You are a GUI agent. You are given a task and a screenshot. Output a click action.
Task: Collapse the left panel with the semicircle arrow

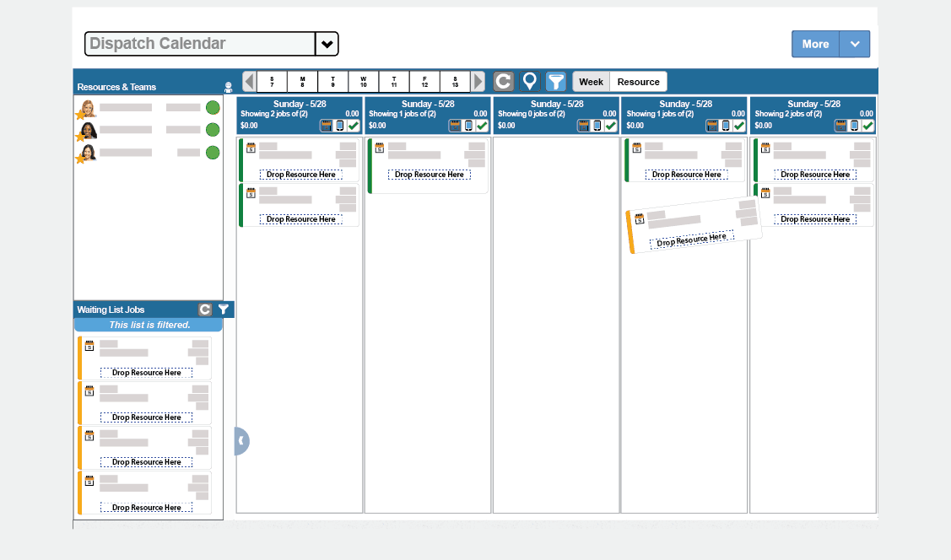pyautogui.click(x=241, y=441)
